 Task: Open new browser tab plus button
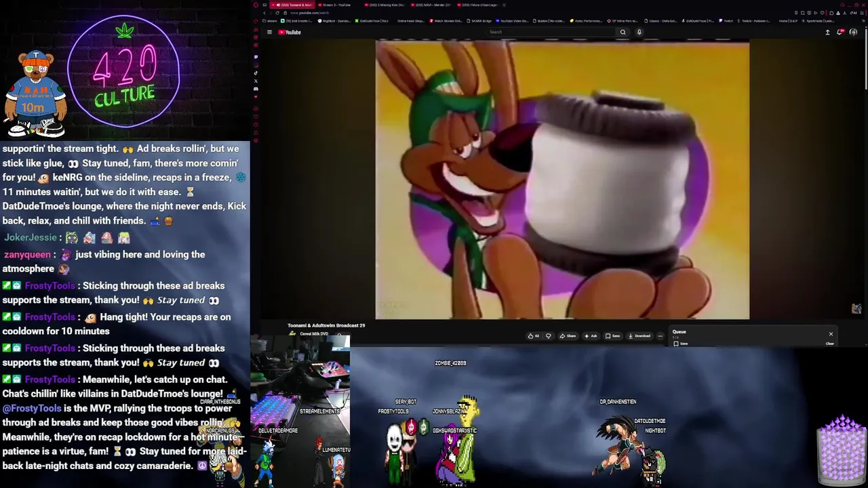coord(504,5)
